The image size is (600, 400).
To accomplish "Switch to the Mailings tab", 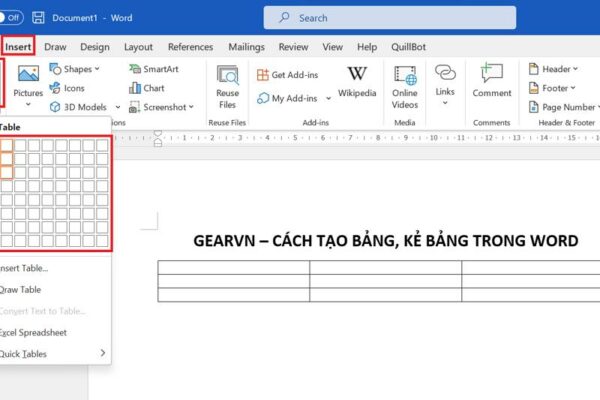I will [246, 47].
